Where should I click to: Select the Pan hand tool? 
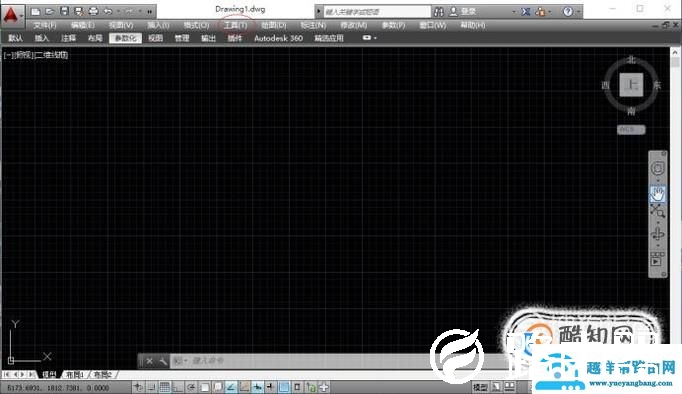[657, 193]
